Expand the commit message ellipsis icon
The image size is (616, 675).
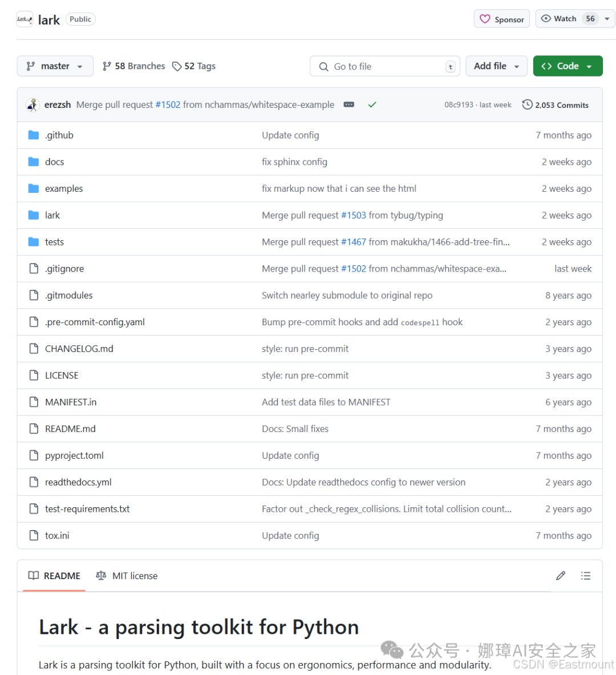click(348, 104)
